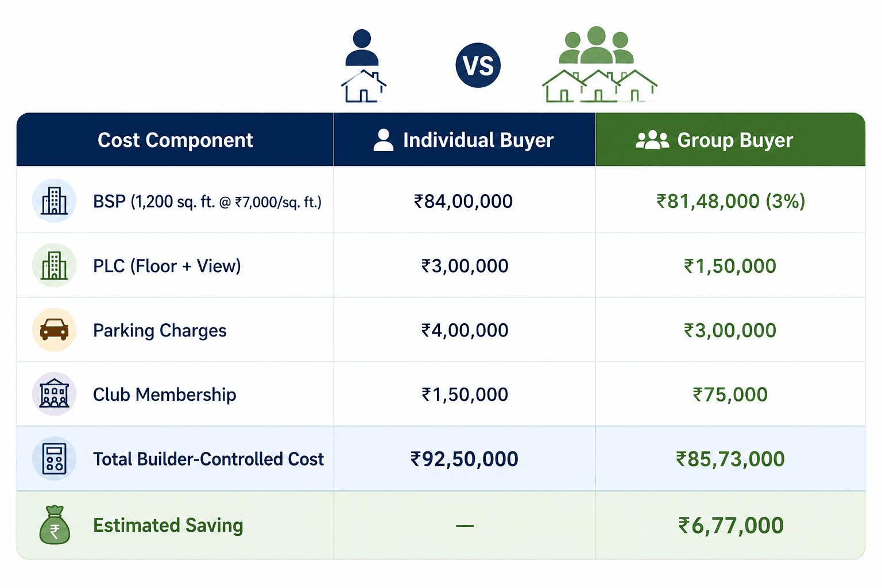The image size is (882, 588).
Task: Click the rupee money bag icon
Action: [55, 525]
